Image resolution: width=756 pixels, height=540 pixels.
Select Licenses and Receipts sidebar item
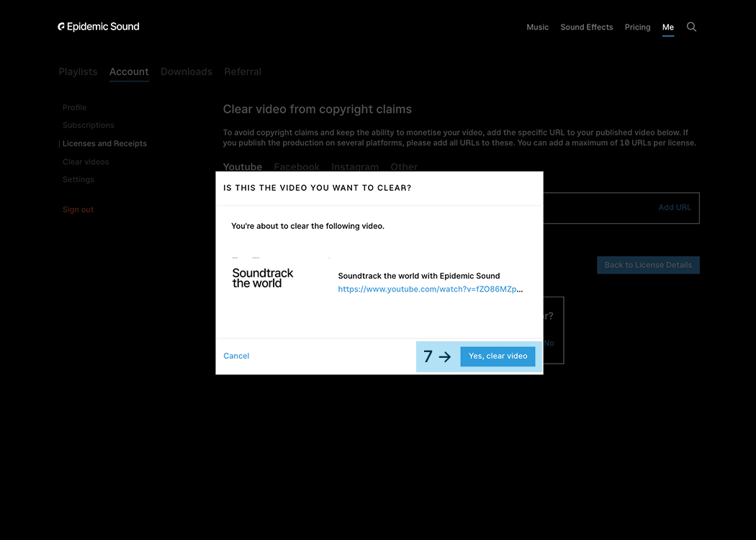[x=104, y=144]
